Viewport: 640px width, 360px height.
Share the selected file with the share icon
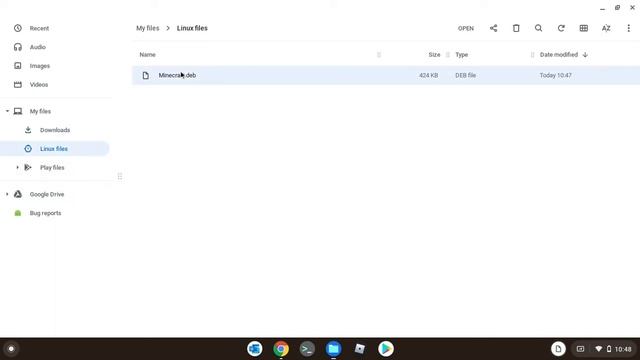(493, 28)
